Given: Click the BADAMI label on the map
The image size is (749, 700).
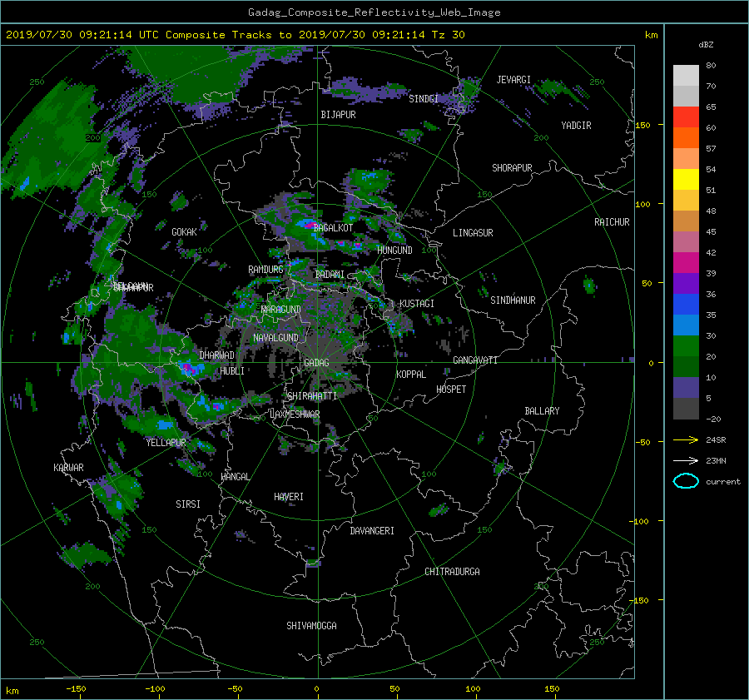Looking at the screenshot, I should (330, 275).
